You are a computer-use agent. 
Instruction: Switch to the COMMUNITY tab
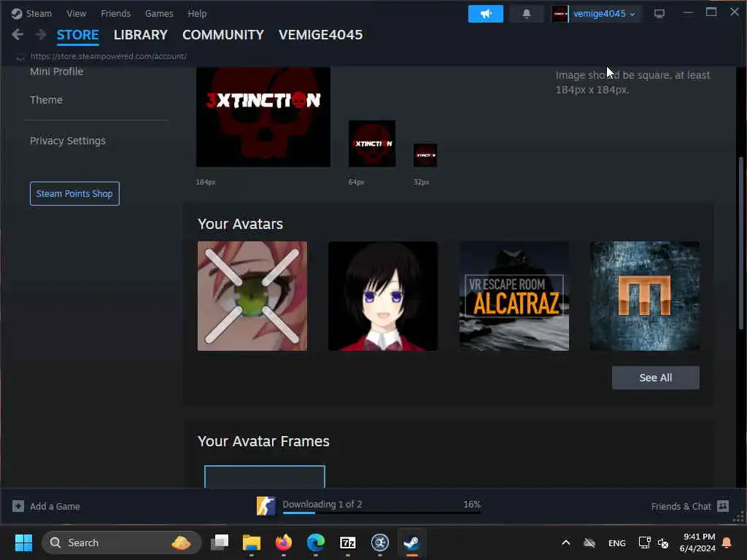point(223,35)
